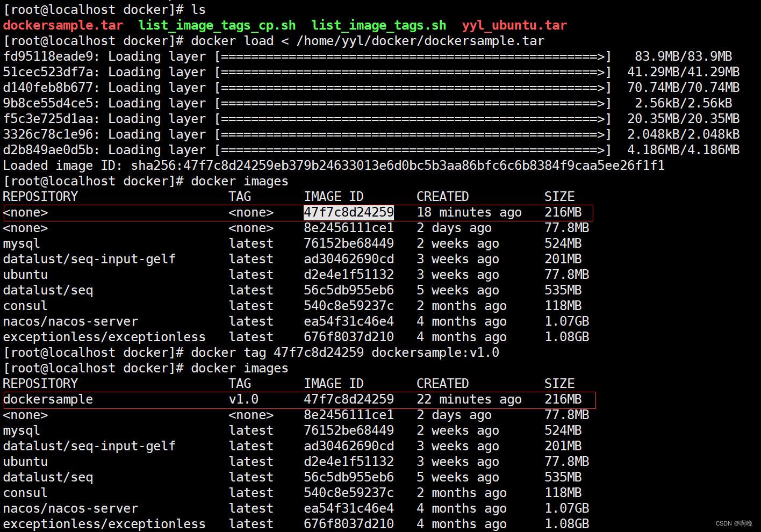Select the ubuntu repository entry
The image size is (761, 532).
click(25, 274)
